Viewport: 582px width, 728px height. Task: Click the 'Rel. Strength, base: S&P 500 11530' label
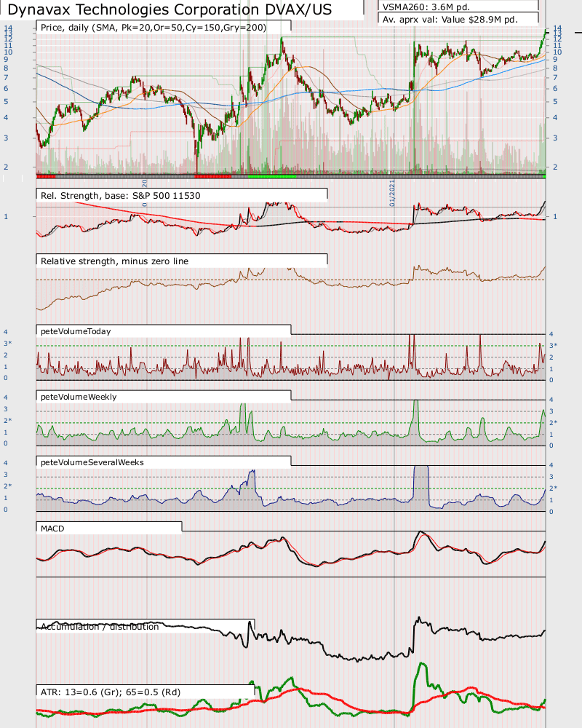pyautogui.click(x=121, y=195)
